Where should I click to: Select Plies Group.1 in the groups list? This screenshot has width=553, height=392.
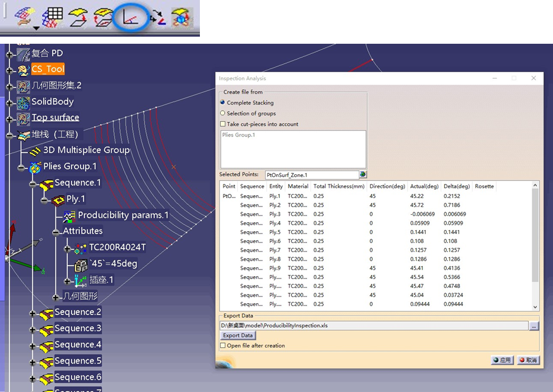click(238, 135)
